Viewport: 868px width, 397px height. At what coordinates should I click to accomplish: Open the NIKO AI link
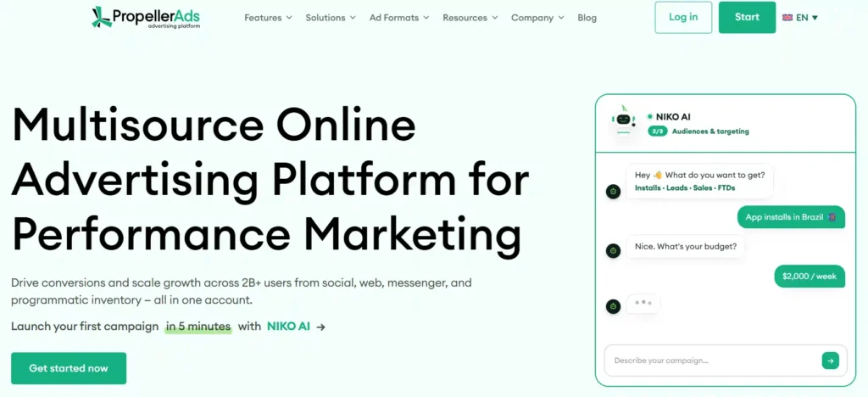click(x=288, y=327)
